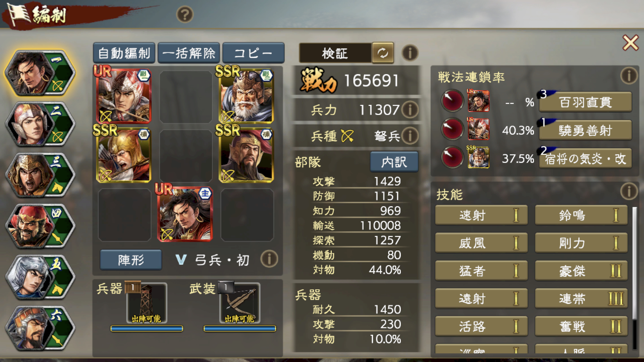Toggle the dial beside 百羽直貫 tactic
644x362 pixels.
[452, 101]
